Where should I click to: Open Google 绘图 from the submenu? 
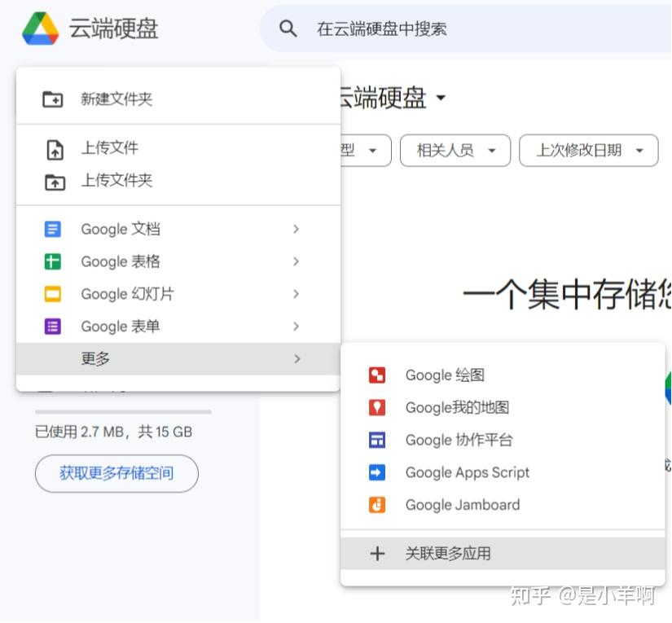click(x=445, y=375)
